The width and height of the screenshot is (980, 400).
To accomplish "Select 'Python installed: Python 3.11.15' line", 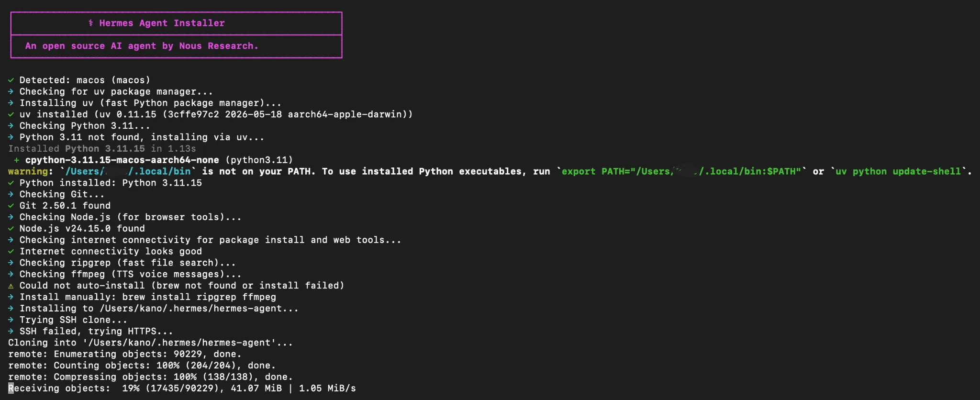I will 105,183.
